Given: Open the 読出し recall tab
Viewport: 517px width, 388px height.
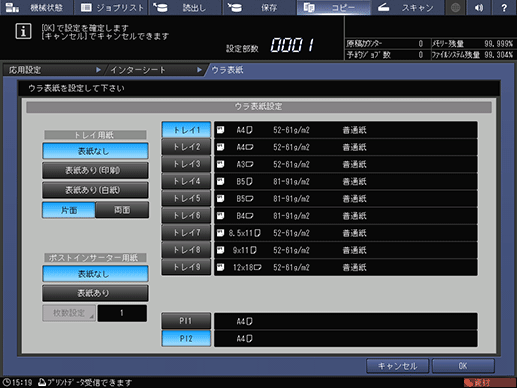Looking at the screenshot, I should [185, 7].
